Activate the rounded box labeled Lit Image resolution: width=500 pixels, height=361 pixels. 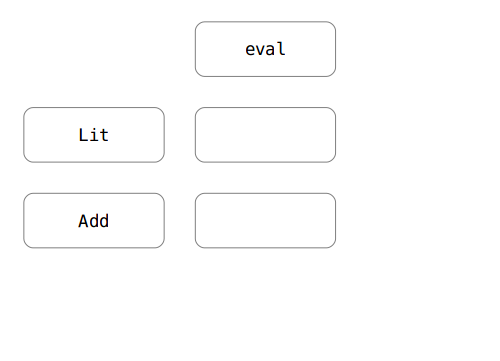[94, 135]
